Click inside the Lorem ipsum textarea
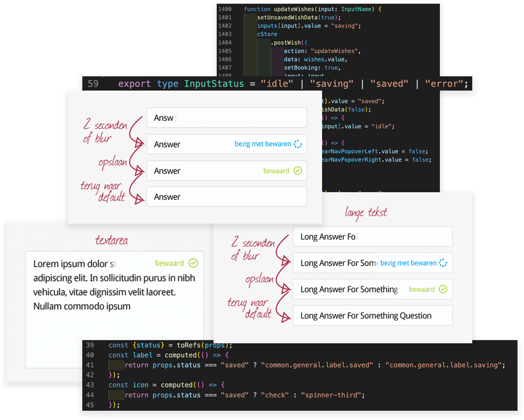This screenshot has width=524, height=420. point(115,310)
